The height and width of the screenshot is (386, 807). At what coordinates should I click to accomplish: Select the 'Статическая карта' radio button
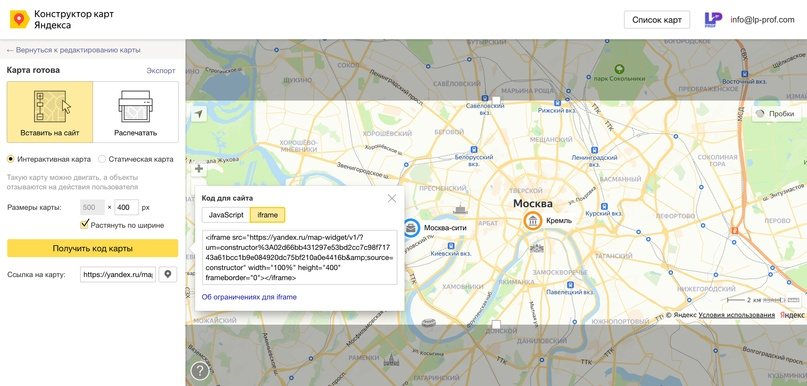click(x=102, y=159)
